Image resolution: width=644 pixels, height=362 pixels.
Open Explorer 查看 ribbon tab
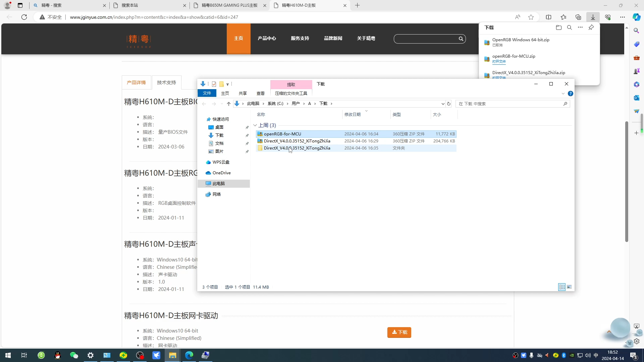click(261, 94)
